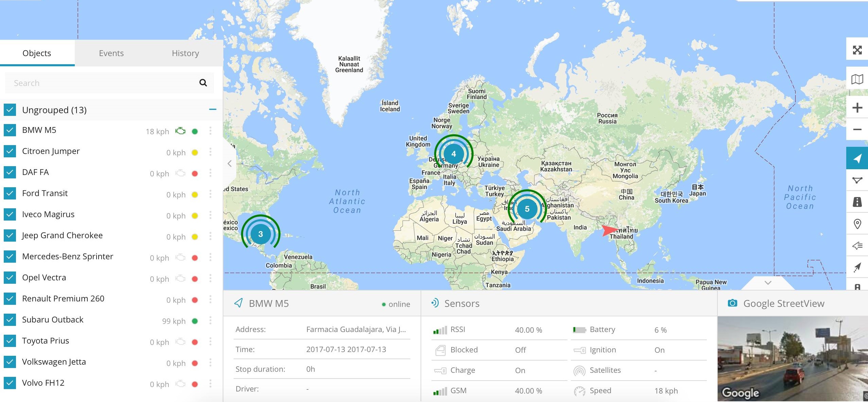868x402 pixels.
Task: Select the Volvo FH12 object name
Action: (x=43, y=383)
